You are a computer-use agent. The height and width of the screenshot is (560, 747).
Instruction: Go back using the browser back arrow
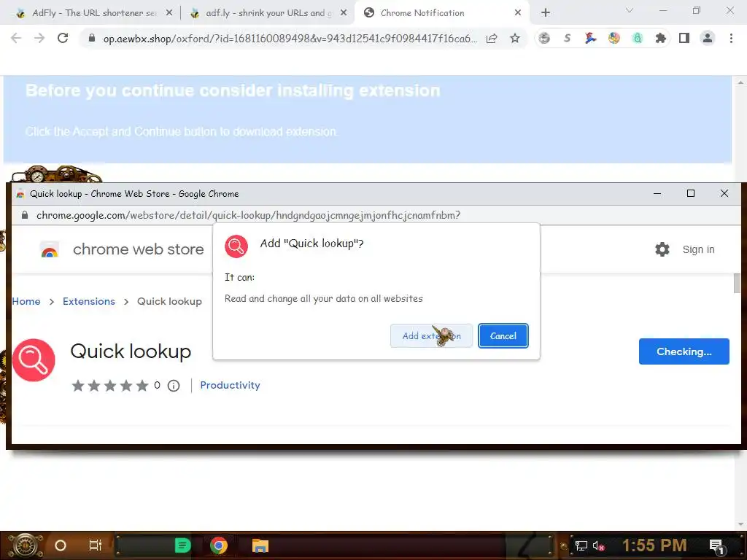click(x=16, y=38)
